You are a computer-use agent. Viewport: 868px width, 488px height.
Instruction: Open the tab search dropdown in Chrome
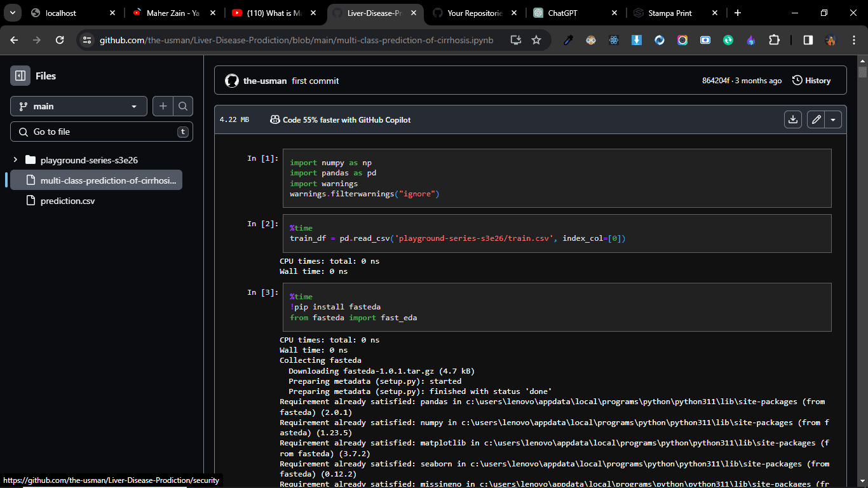coord(12,13)
